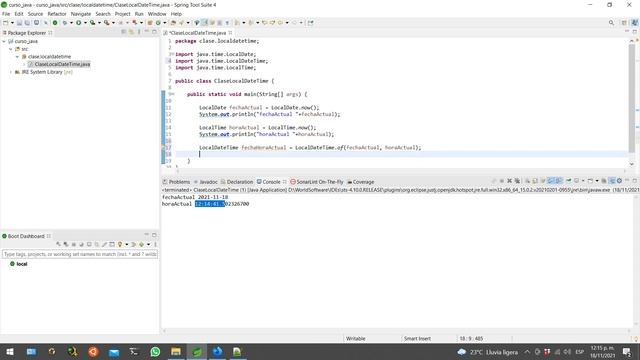The height and width of the screenshot is (360, 640).
Task: Open the File menu
Action: [x=6, y=14]
